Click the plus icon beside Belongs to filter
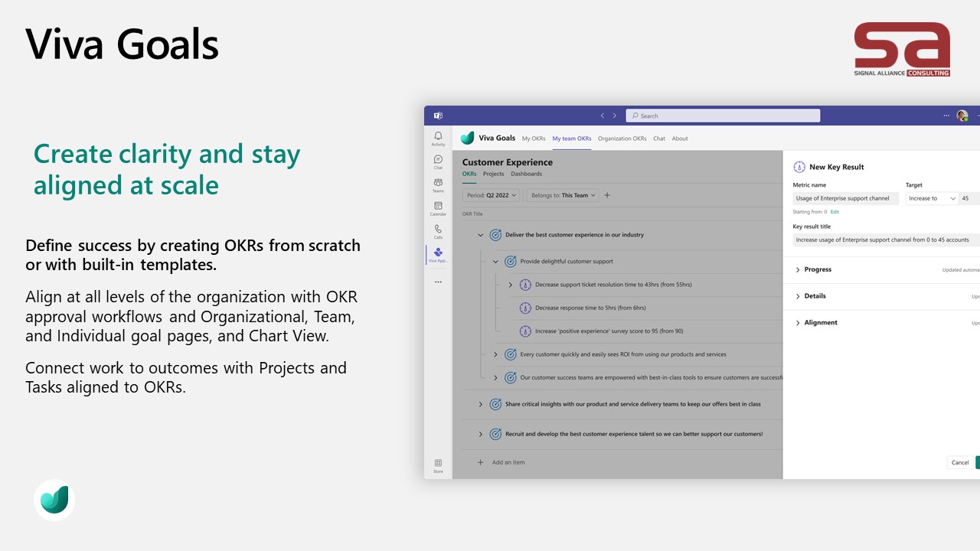The image size is (980, 551). point(607,195)
